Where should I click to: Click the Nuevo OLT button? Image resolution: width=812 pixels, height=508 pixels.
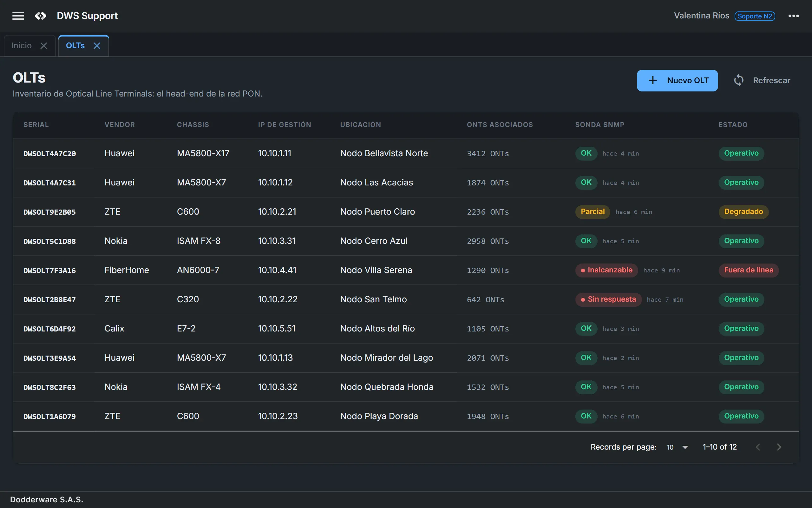click(x=677, y=81)
